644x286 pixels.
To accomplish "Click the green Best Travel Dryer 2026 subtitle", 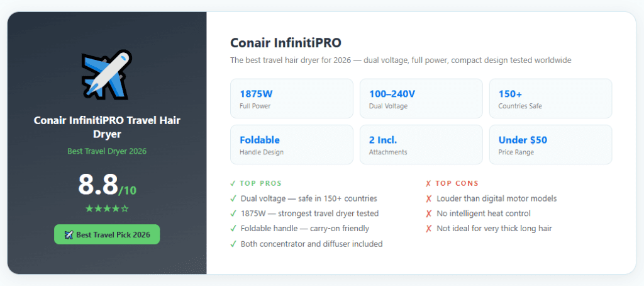I will click(x=107, y=151).
